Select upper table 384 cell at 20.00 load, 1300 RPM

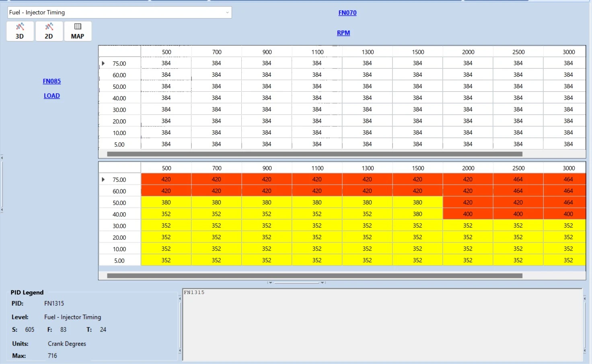(367, 121)
